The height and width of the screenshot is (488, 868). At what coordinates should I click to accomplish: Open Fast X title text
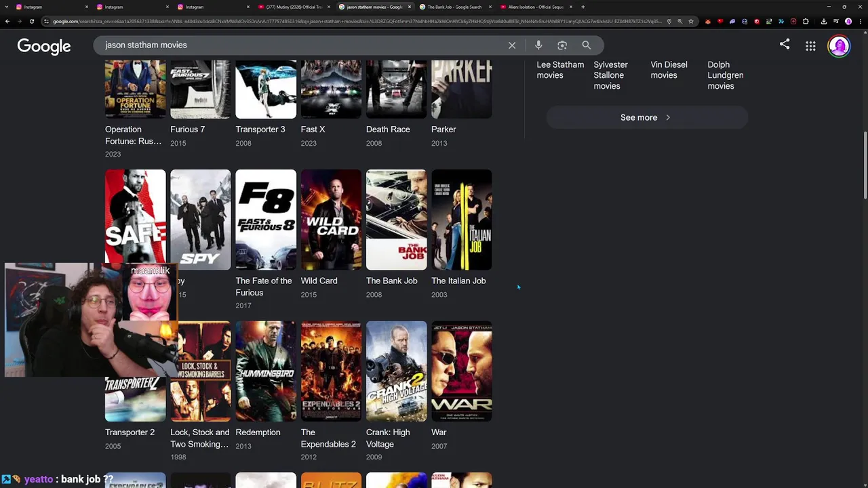(x=313, y=129)
